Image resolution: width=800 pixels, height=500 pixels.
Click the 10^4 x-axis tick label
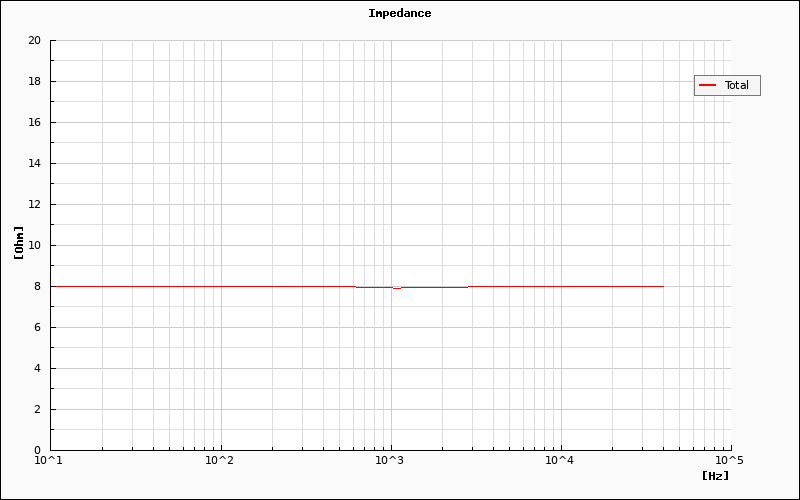(559, 461)
